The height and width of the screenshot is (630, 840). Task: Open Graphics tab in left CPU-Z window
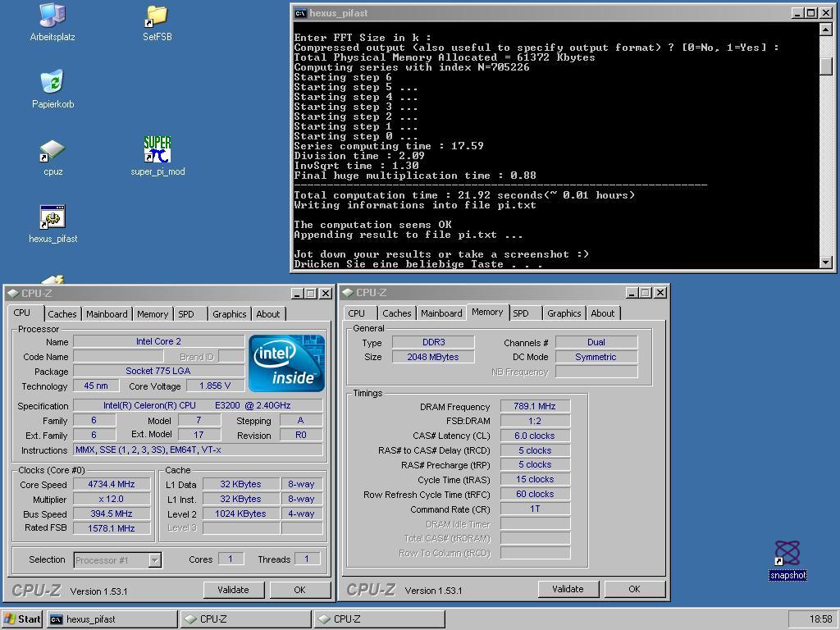pos(230,314)
